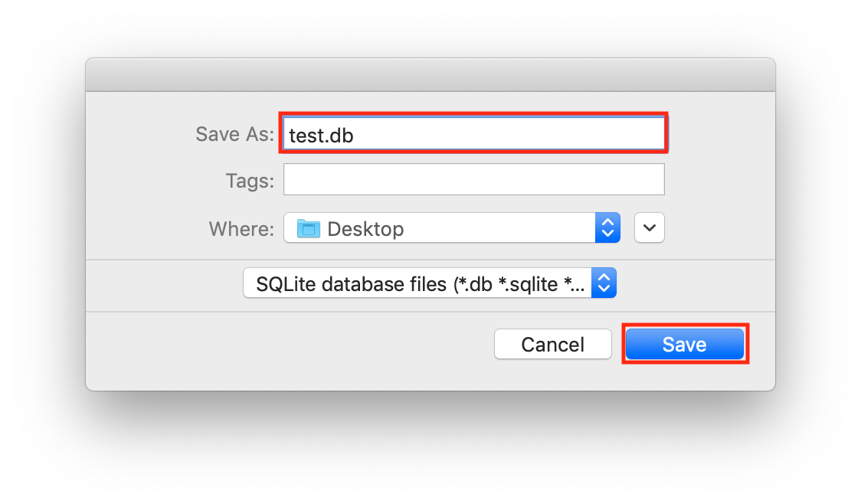Click blank dialog area left of Cancel
This screenshot has height=504, width=861.
click(290, 345)
